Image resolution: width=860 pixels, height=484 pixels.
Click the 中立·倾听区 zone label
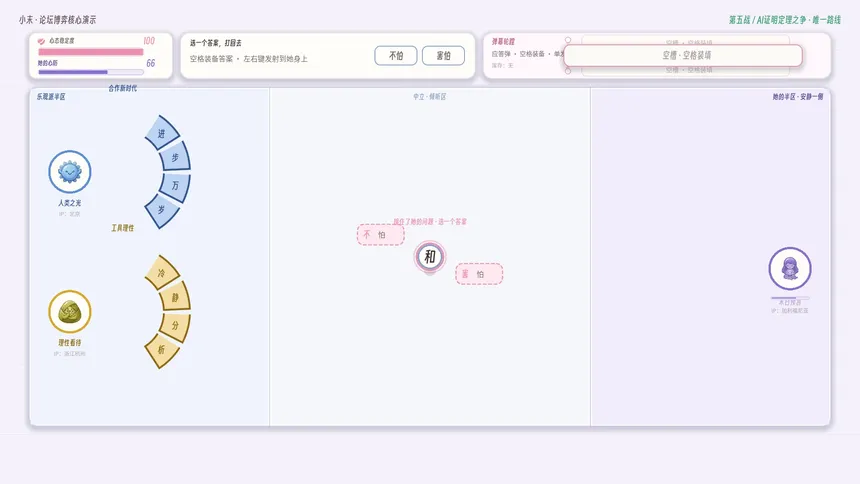(x=429, y=97)
